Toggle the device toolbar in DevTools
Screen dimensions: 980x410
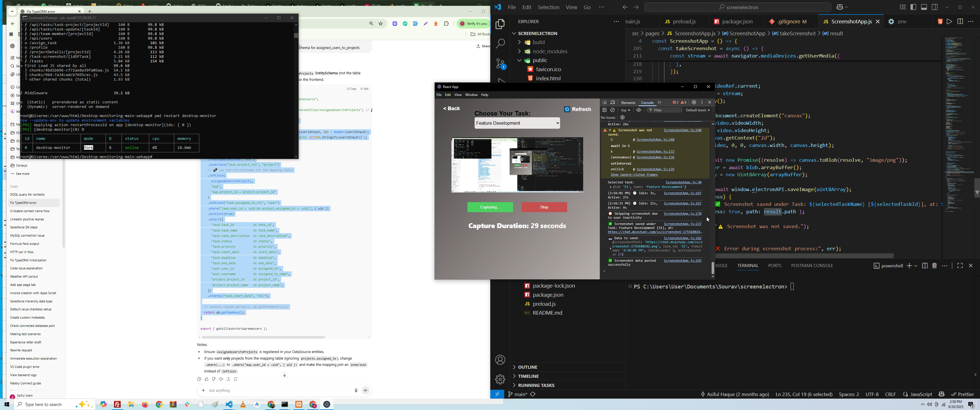(612, 103)
